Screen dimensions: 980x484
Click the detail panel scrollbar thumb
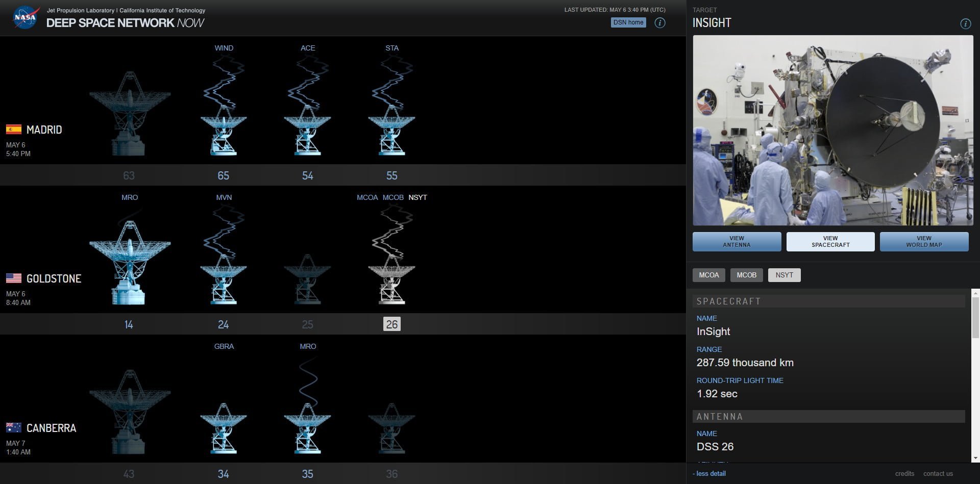pos(975,318)
